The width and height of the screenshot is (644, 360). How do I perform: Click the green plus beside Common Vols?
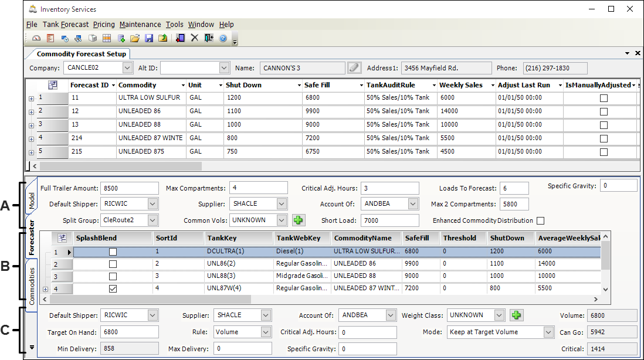(299, 220)
